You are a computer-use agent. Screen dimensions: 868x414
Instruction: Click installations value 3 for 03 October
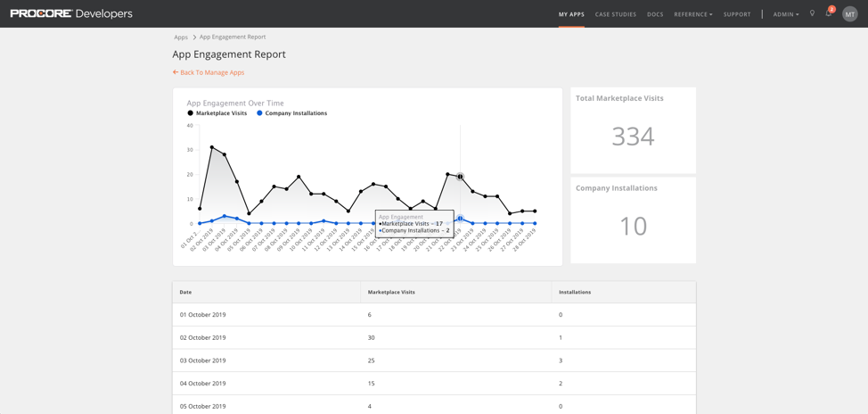[561, 360]
